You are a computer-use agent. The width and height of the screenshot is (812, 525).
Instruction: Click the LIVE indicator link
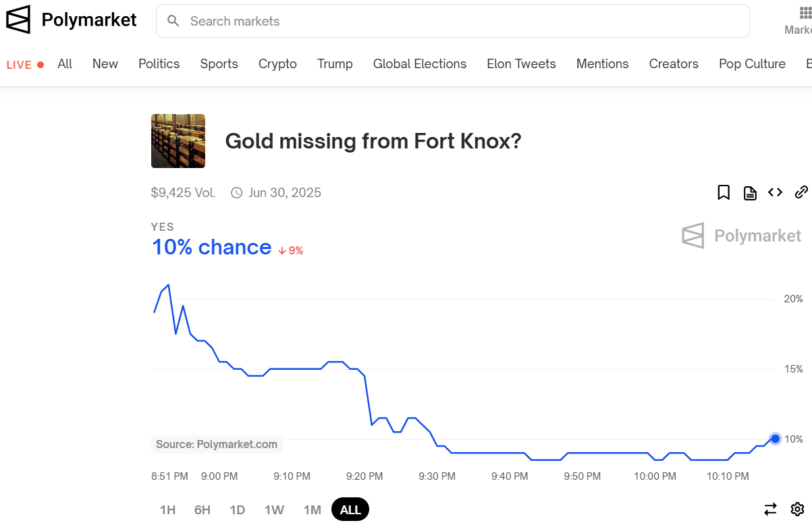25,65
